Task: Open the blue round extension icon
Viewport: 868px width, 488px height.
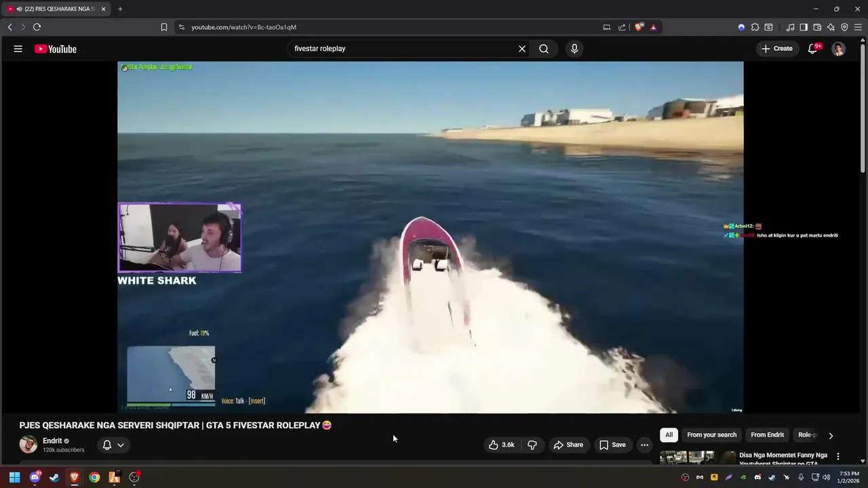Action: click(x=741, y=27)
